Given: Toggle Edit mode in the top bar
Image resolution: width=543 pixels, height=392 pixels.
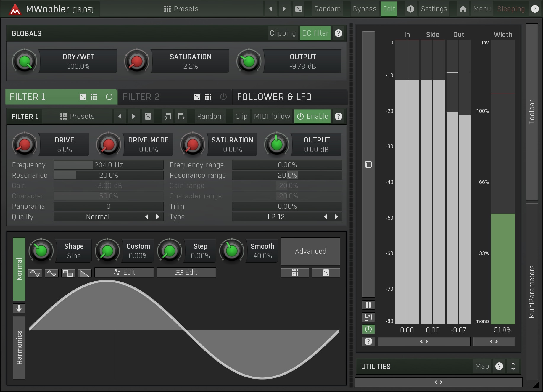Looking at the screenshot, I should coord(389,9).
